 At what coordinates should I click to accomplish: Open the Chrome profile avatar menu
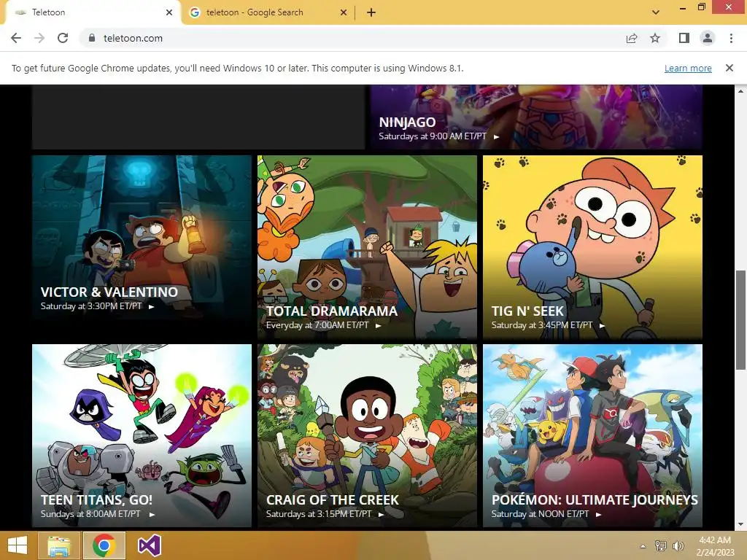pos(708,38)
